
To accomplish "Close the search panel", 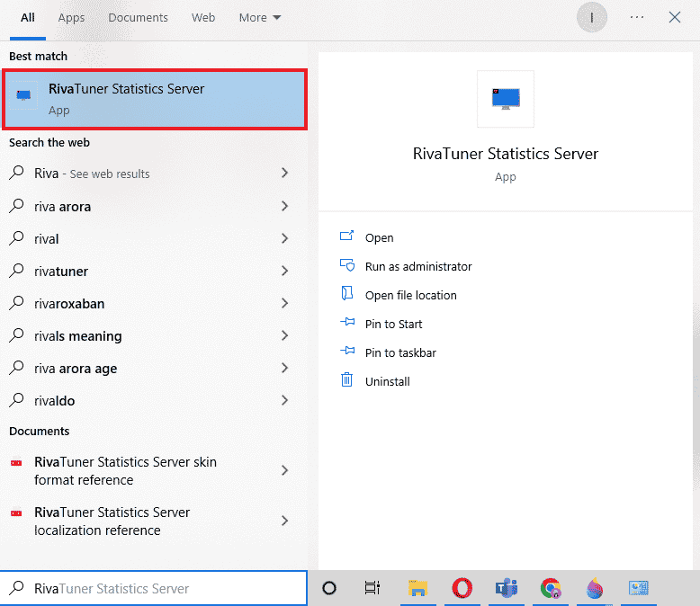I will (x=675, y=17).
